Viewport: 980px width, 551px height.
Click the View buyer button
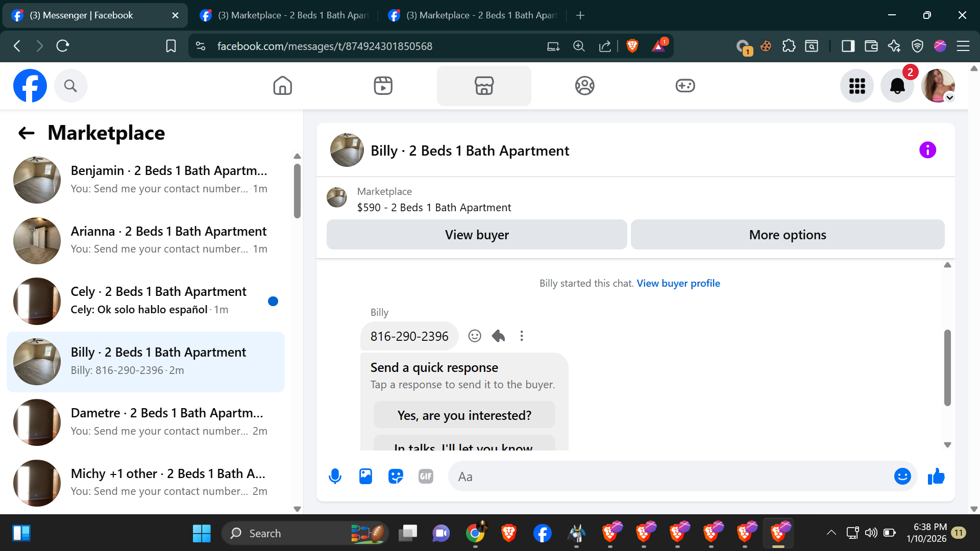click(477, 235)
